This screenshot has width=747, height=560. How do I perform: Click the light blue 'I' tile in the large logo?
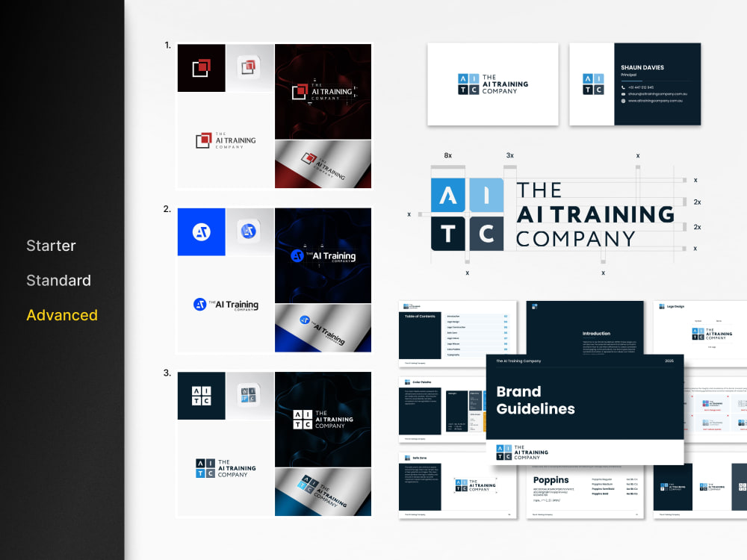click(486, 195)
